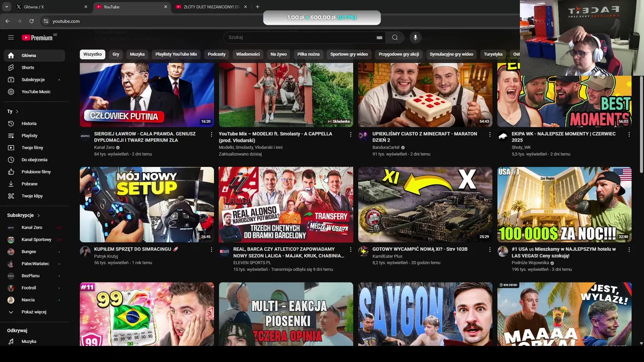Reload the page with browser refresh icon

(x=31, y=21)
